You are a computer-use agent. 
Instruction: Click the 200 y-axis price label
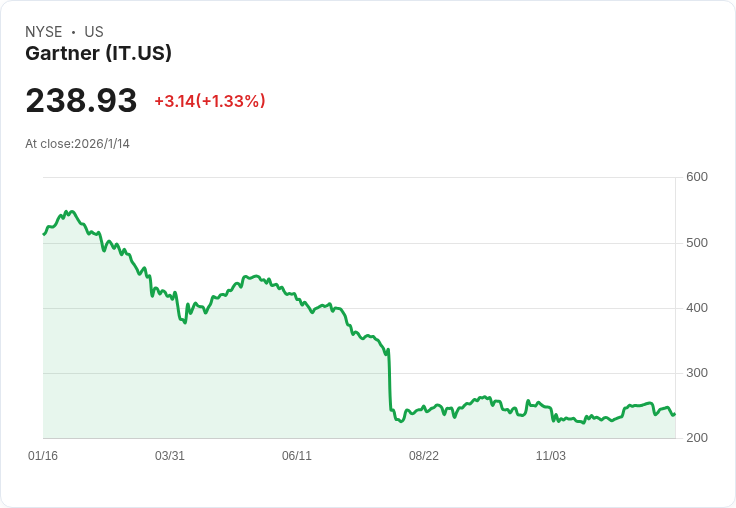pos(697,439)
